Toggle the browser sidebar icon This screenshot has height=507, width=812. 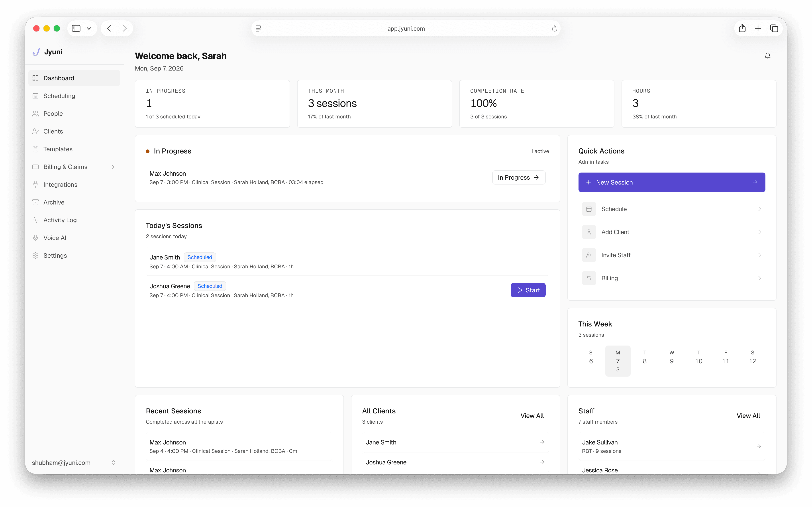76,29
